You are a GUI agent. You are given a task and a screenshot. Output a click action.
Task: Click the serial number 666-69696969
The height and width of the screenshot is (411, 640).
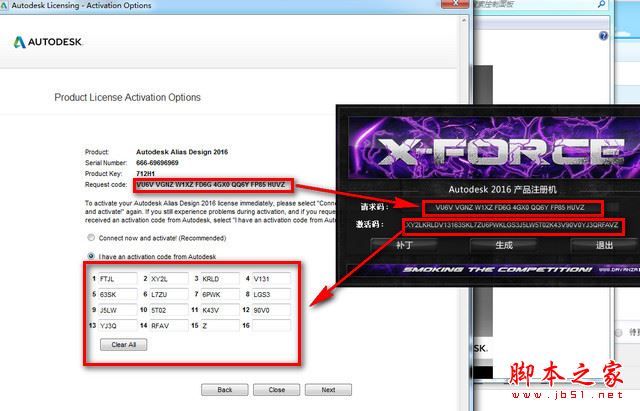click(x=157, y=163)
